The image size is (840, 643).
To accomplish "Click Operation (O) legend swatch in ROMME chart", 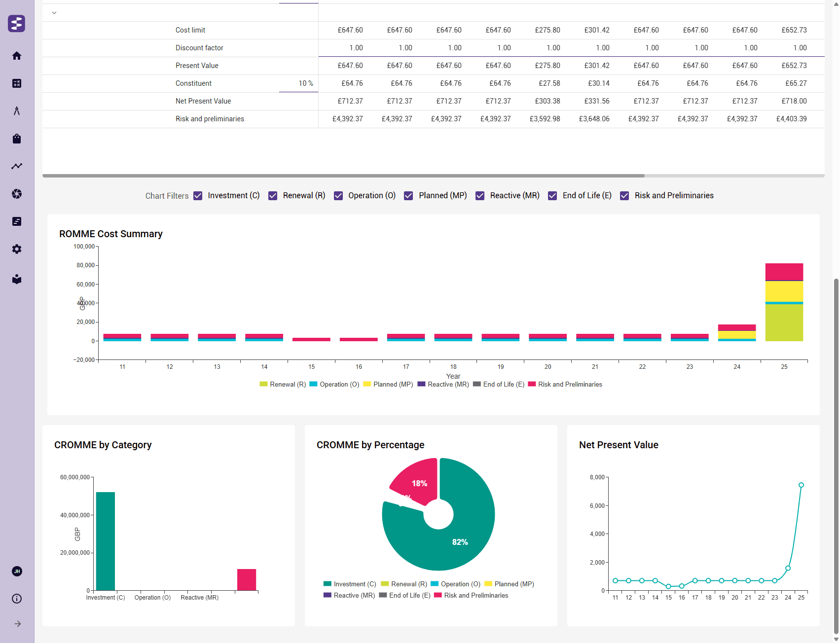I will (313, 384).
